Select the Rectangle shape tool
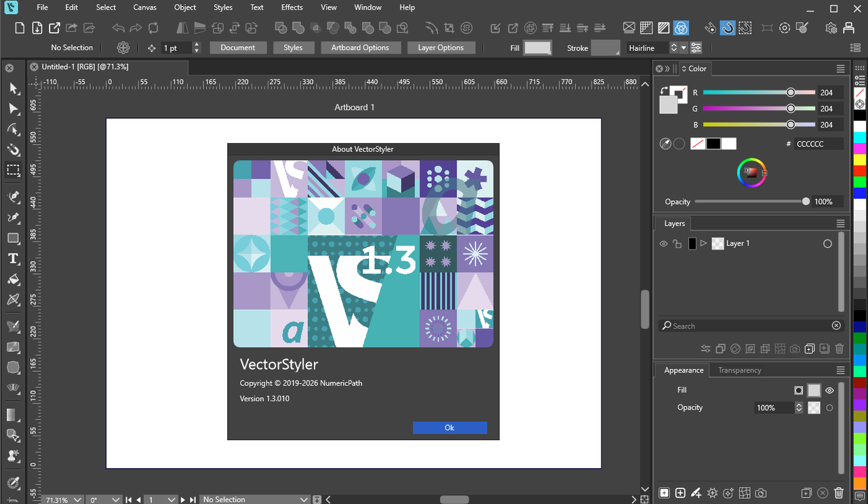The width and height of the screenshot is (868, 504). (x=13, y=238)
